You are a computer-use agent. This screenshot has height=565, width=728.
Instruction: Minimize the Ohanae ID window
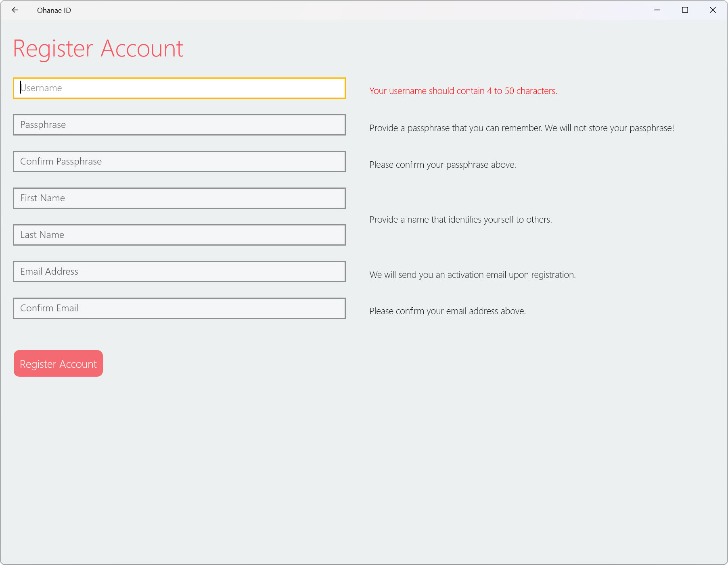[657, 10]
